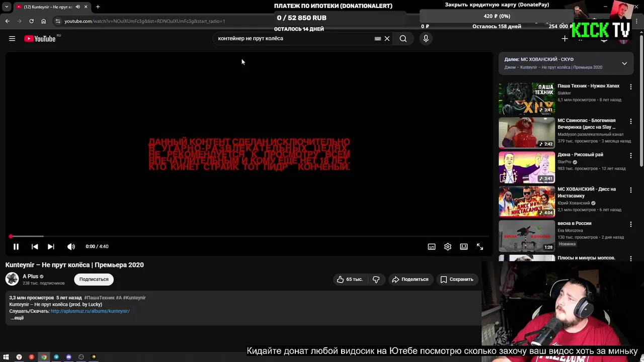The height and width of the screenshot is (362, 644).
Task: Open options for МС ХОВАНСКИЙ Дисс video
Action: click(x=630, y=190)
